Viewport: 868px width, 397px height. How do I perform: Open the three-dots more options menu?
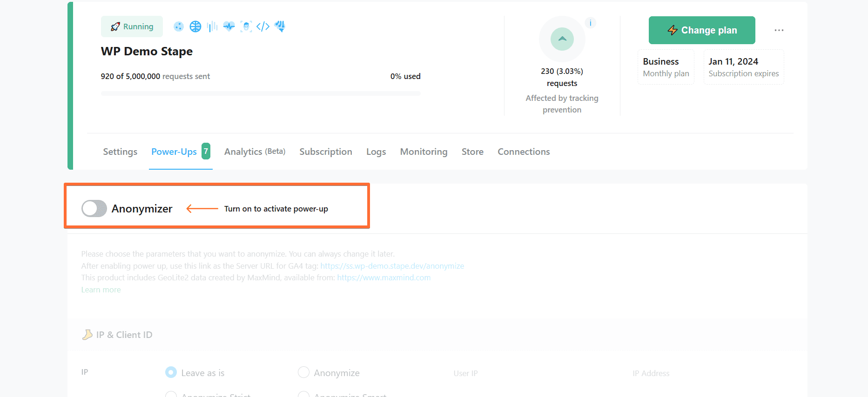[x=779, y=30]
